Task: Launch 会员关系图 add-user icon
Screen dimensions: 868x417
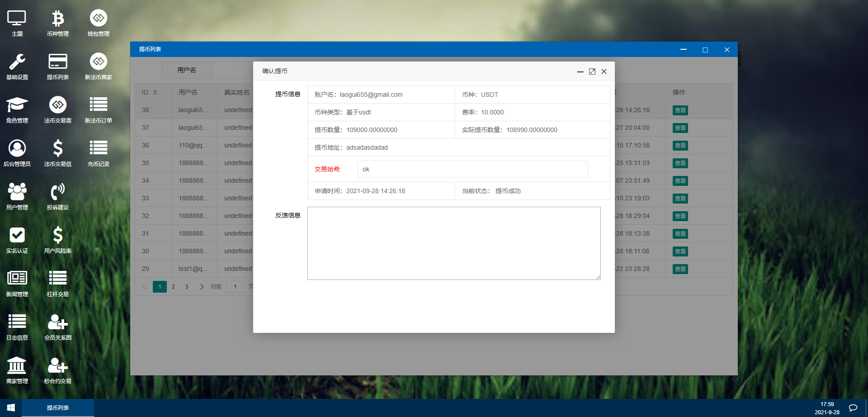Action: [x=58, y=327]
